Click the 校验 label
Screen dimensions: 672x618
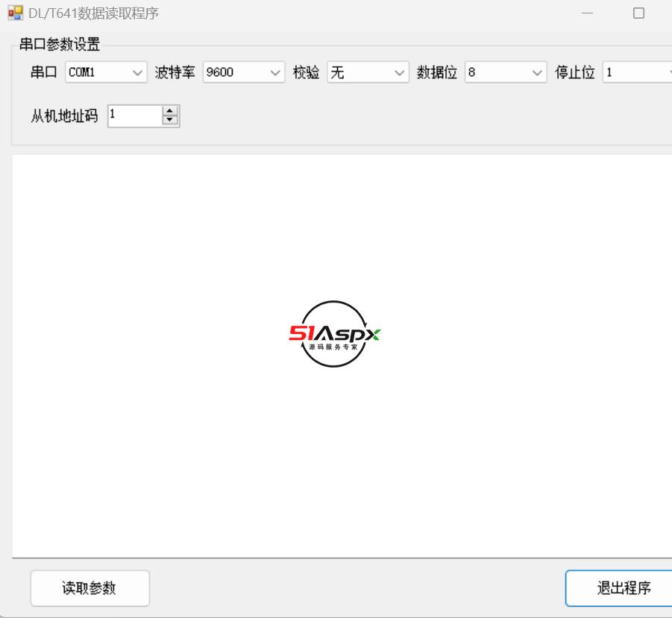coord(306,72)
